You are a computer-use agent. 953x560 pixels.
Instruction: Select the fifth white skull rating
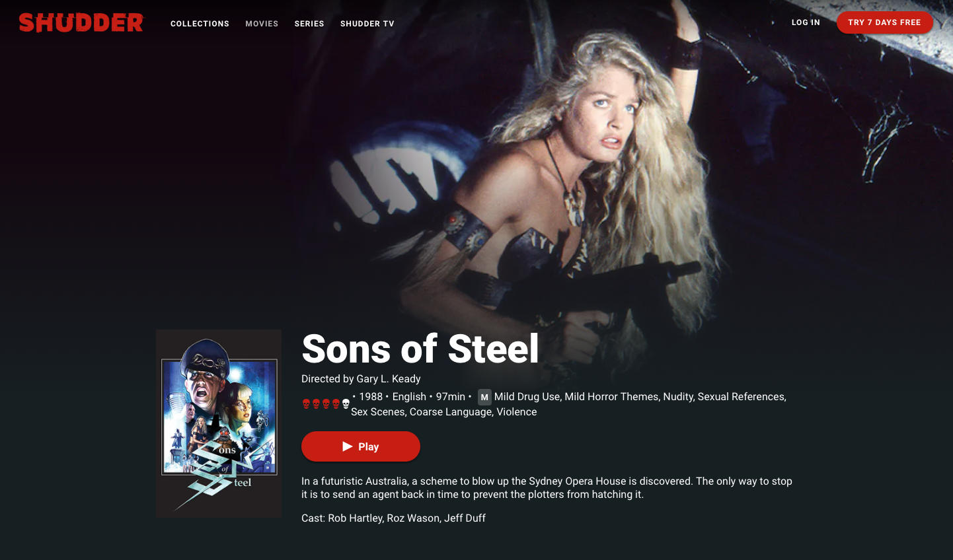pyautogui.click(x=346, y=403)
